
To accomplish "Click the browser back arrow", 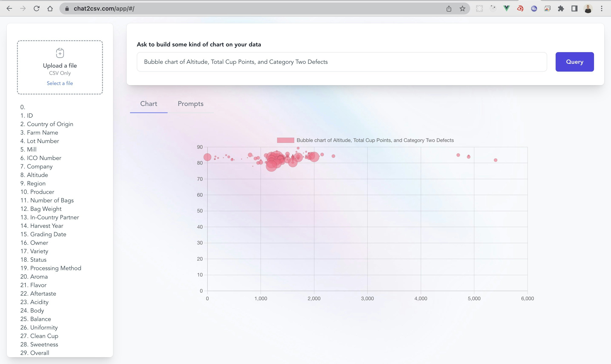I will [x=9, y=9].
